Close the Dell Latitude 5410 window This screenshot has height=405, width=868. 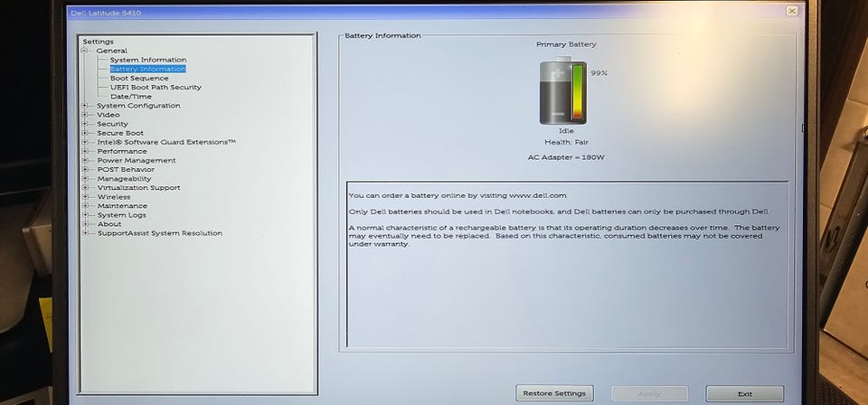tap(792, 11)
